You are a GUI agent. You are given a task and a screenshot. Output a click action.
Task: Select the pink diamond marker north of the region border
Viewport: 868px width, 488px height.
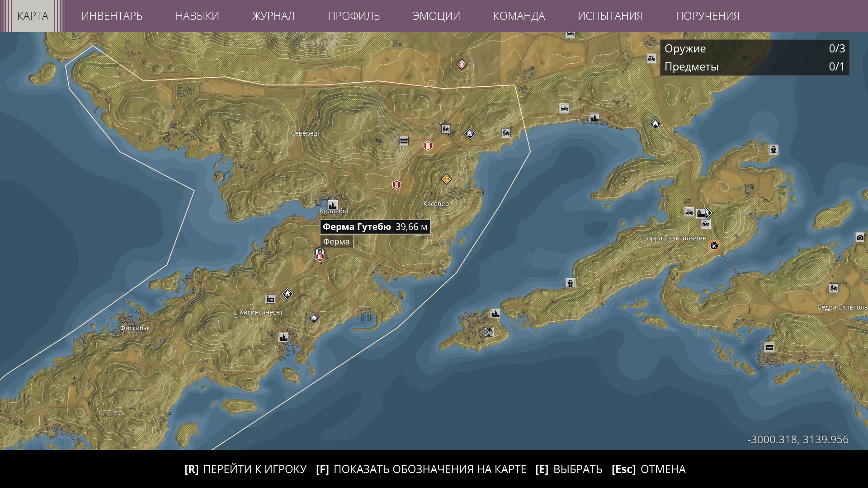coord(462,65)
